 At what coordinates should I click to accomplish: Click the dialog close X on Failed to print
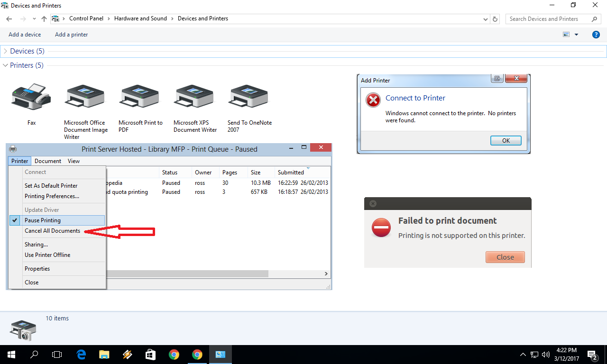373,204
